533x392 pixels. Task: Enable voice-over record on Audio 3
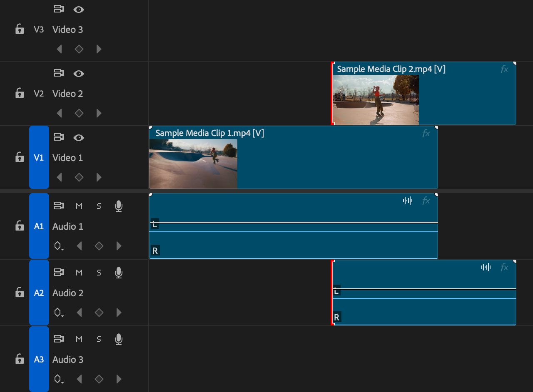119,339
